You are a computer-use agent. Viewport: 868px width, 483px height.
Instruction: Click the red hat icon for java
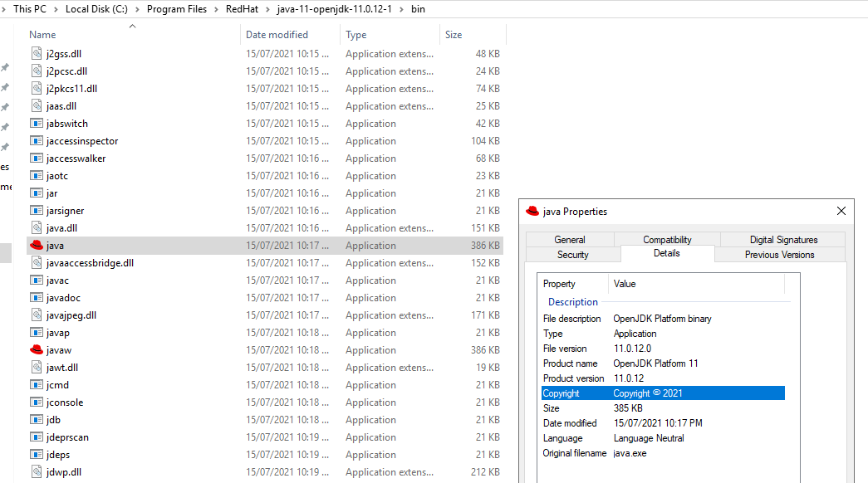point(37,245)
